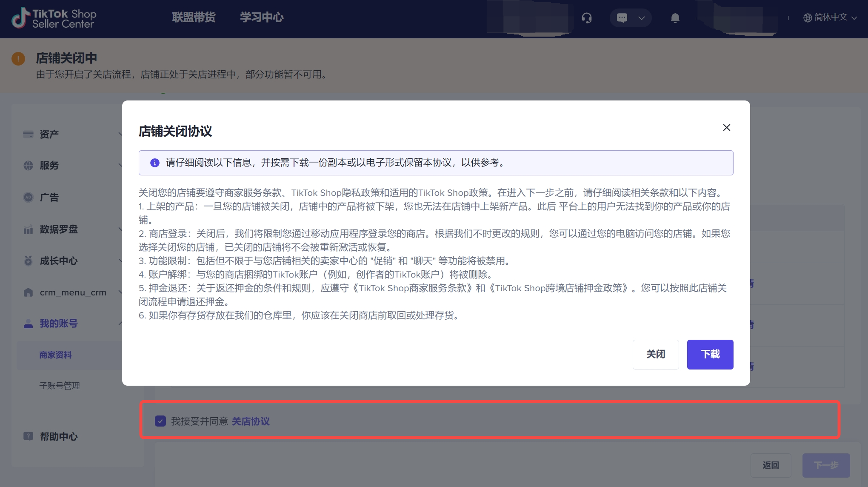The image size is (868, 487).
Task: Click the orange warning icon in banner
Action: click(x=18, y=59)
